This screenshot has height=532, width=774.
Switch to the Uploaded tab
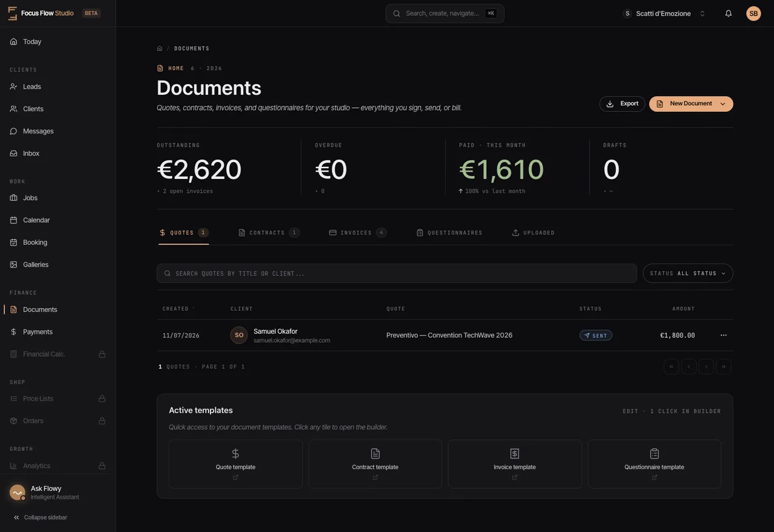(533, 233)
